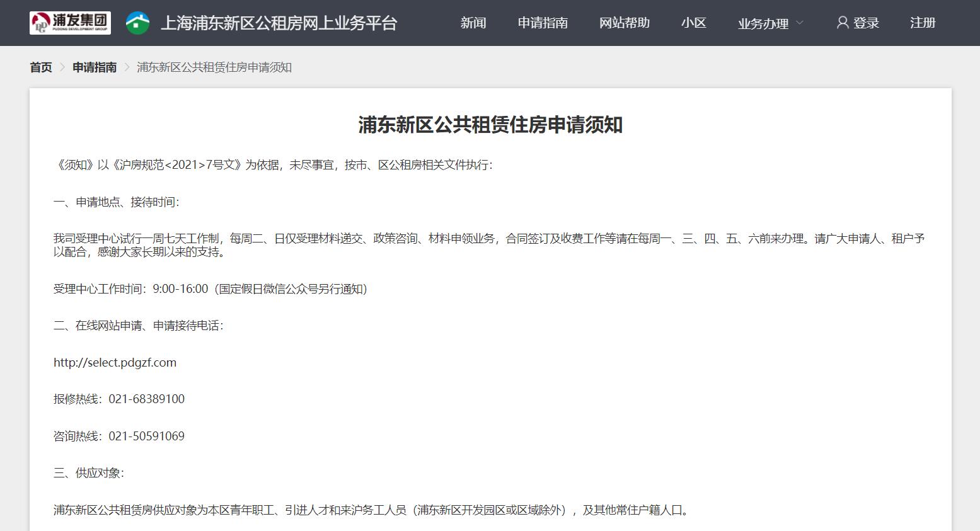
Task: Click the 浦发集团 logo
Action: (x=70, y=23)
